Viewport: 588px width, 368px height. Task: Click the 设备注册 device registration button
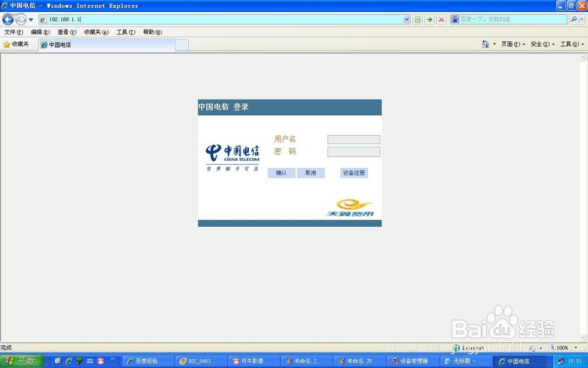(x=353, y=173)
